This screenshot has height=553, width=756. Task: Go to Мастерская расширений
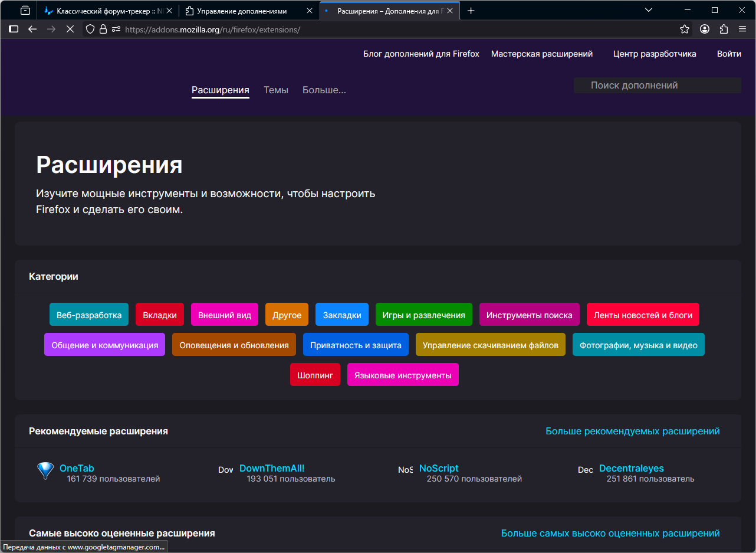click(542, 54)
